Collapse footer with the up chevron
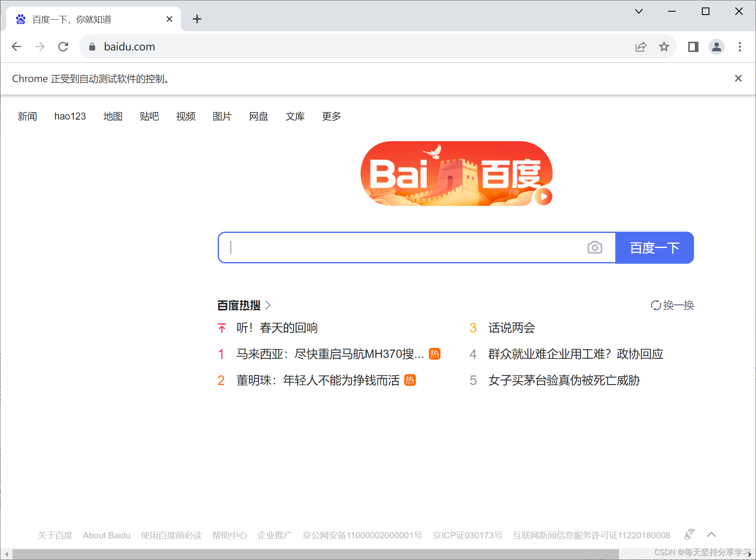Viewport: 756px width, 560px height. coord(711,535)
